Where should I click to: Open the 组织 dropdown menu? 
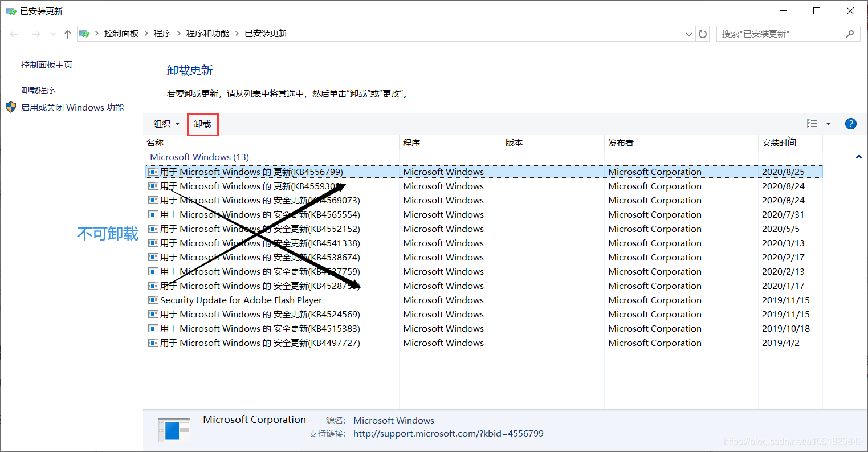tap(166, 124)
